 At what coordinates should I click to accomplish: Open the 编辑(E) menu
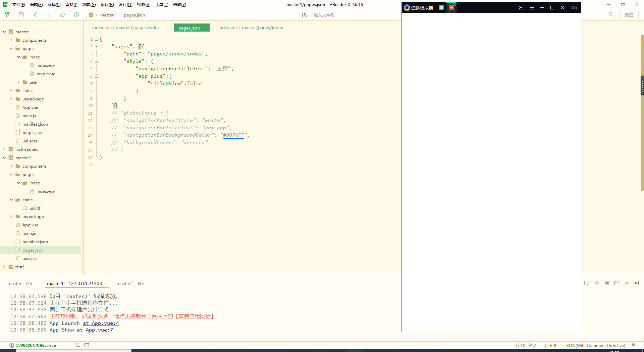click(x=36, y=5)
